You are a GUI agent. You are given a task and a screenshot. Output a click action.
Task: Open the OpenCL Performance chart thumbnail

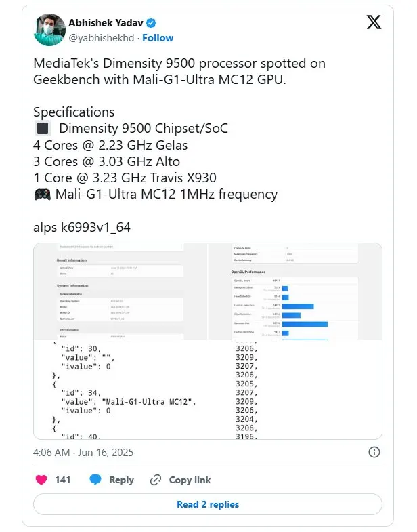point(296,291)
